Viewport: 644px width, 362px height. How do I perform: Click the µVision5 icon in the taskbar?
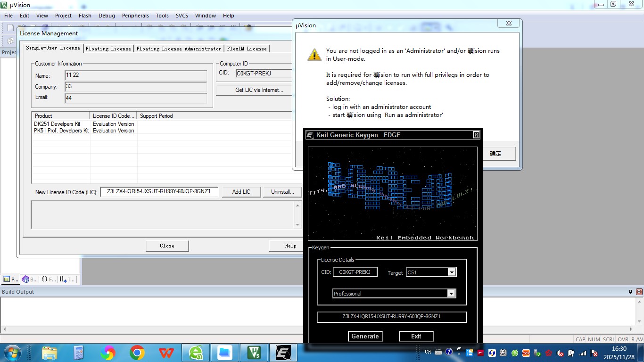point(254,352)
